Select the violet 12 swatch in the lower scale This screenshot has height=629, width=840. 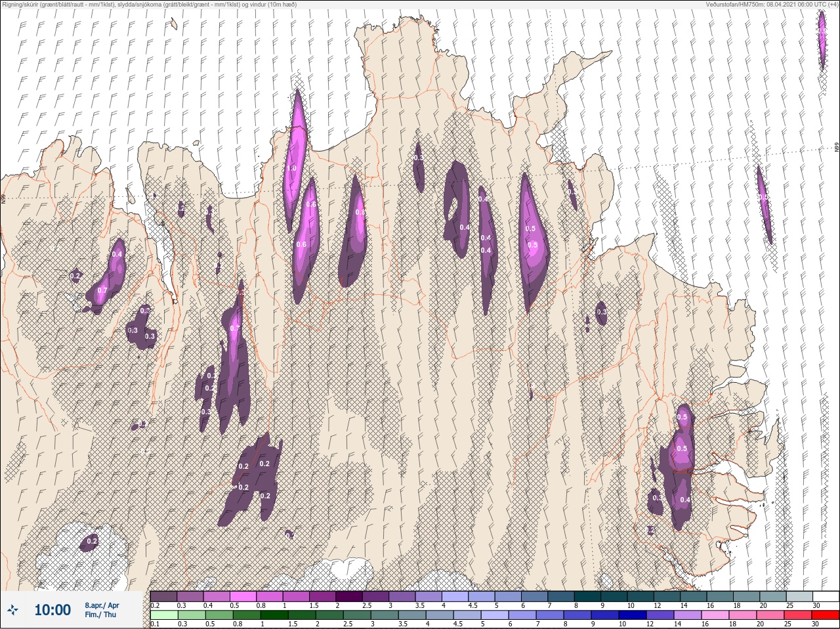(660, 616)
